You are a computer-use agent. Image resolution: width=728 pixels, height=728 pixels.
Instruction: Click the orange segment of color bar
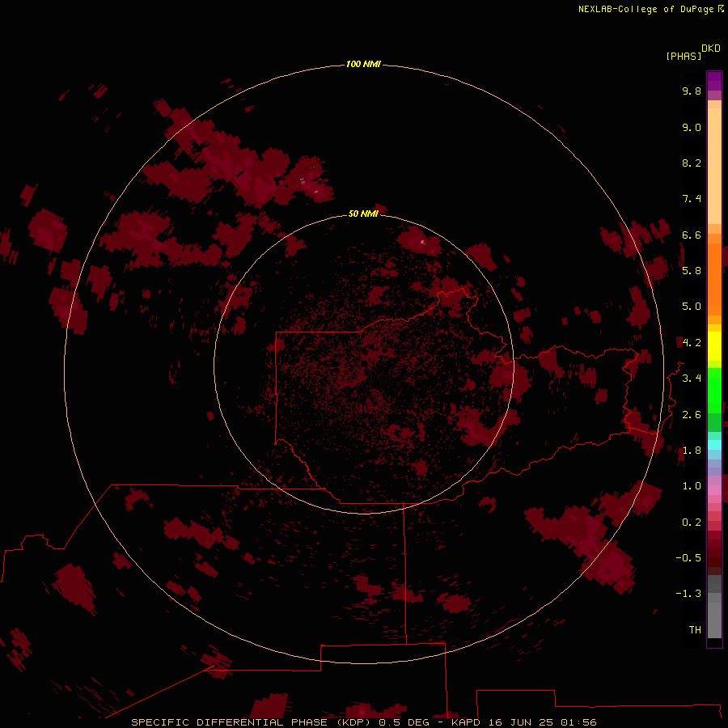[714, 279]
